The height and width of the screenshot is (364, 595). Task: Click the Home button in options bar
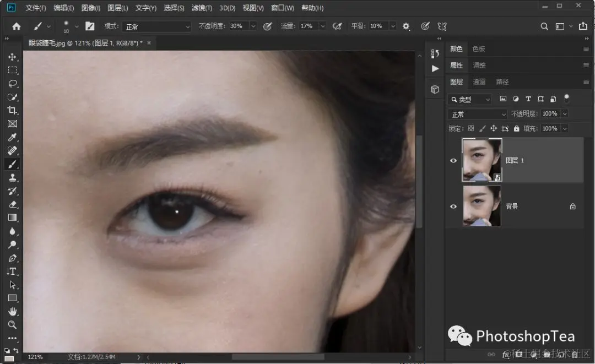point(17,26)
